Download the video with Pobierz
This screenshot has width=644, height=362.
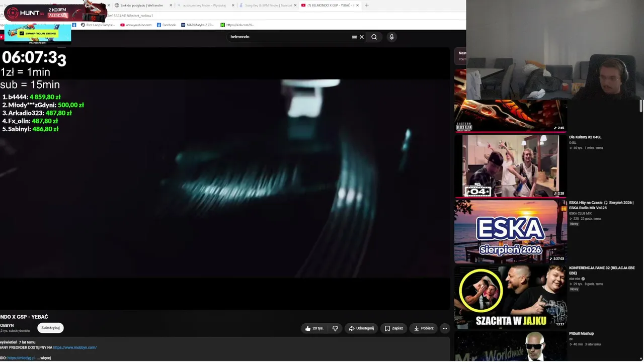(423, 328)
